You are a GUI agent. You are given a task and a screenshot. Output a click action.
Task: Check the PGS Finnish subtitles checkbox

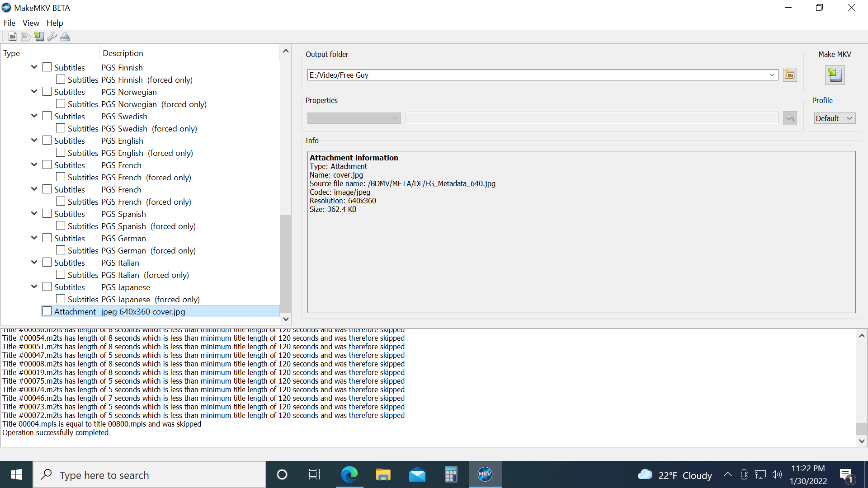click(x=47, y=67)
